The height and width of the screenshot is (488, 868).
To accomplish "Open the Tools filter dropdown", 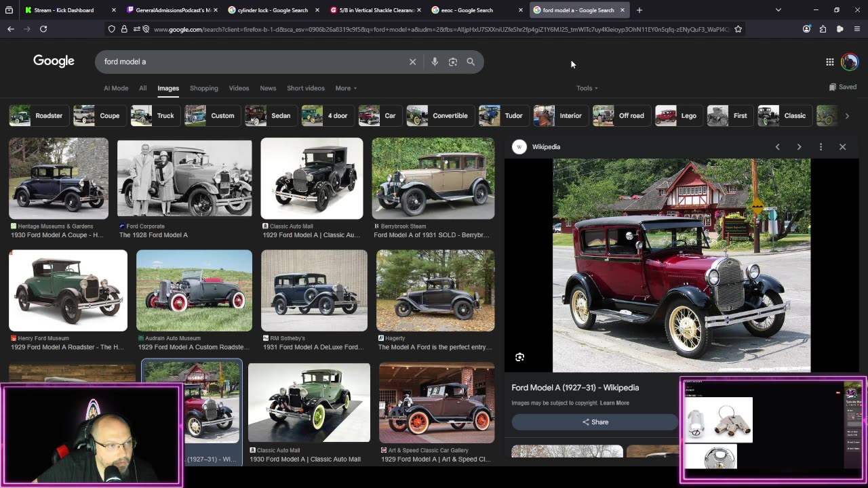I will tap(587, 88).
